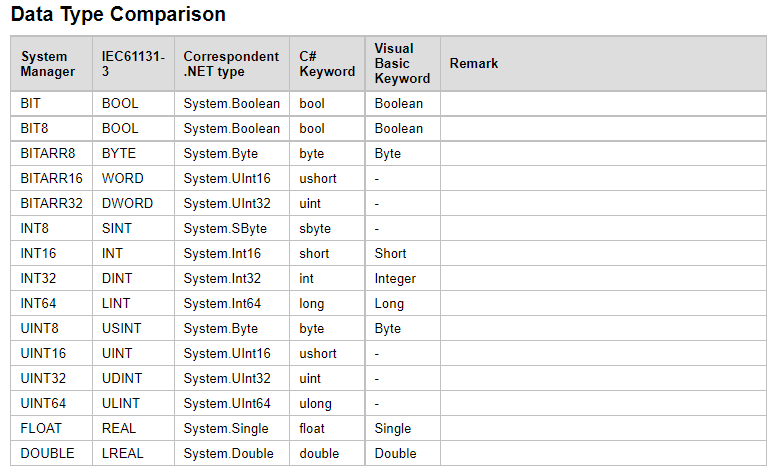
Task: Click the 'short' C# keyword cell
Action: 327,253
